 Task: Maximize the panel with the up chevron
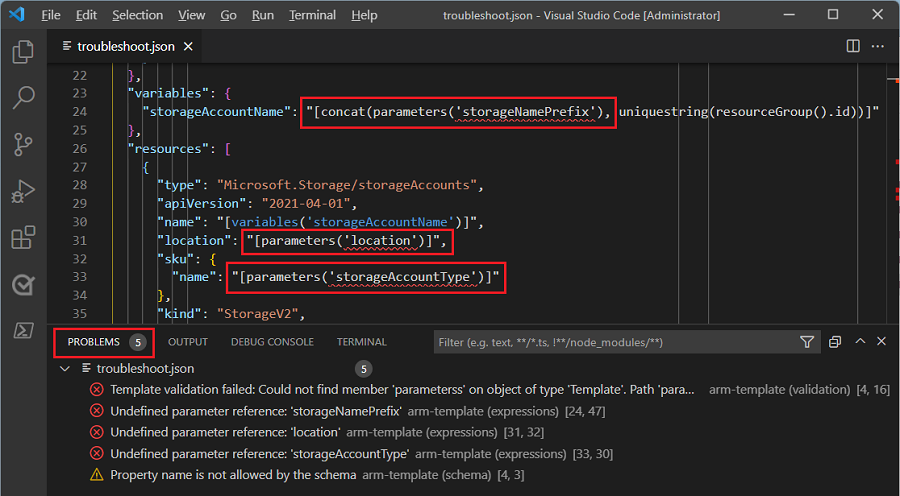click(x=860, y=341)
